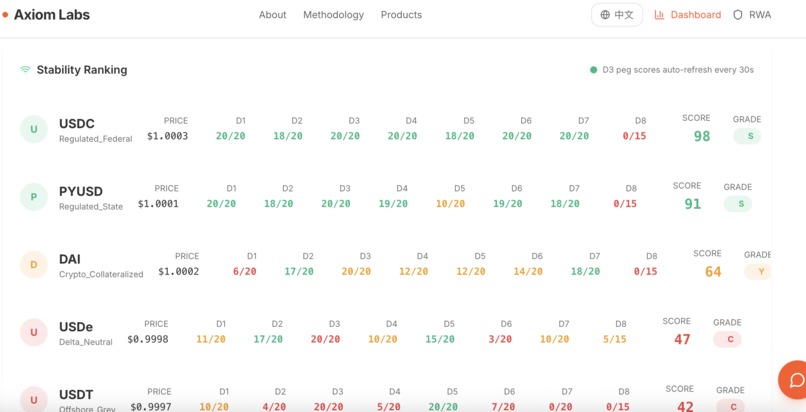Open the RWA section
The height and width of the screenshot is (412, 806).
click(752, 15)
